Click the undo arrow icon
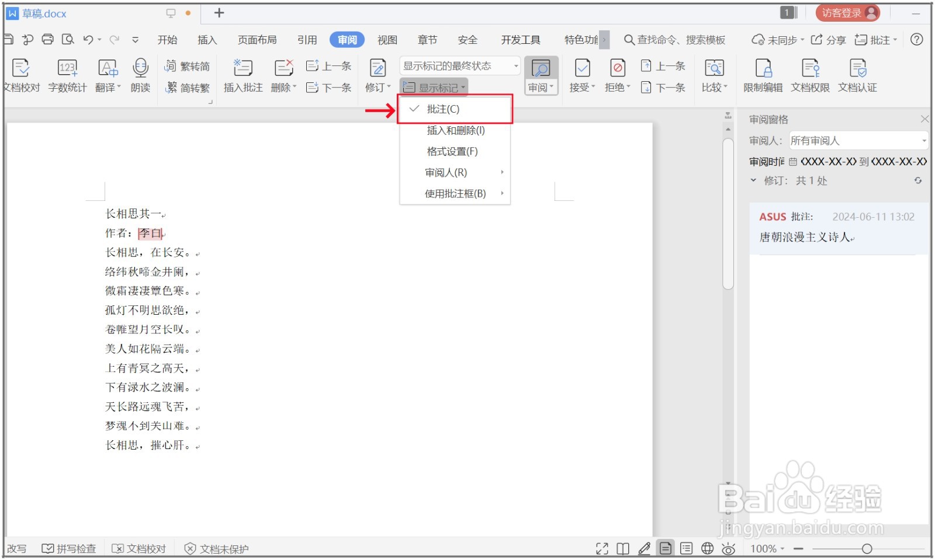935x560 pixels. pos(88,39)
